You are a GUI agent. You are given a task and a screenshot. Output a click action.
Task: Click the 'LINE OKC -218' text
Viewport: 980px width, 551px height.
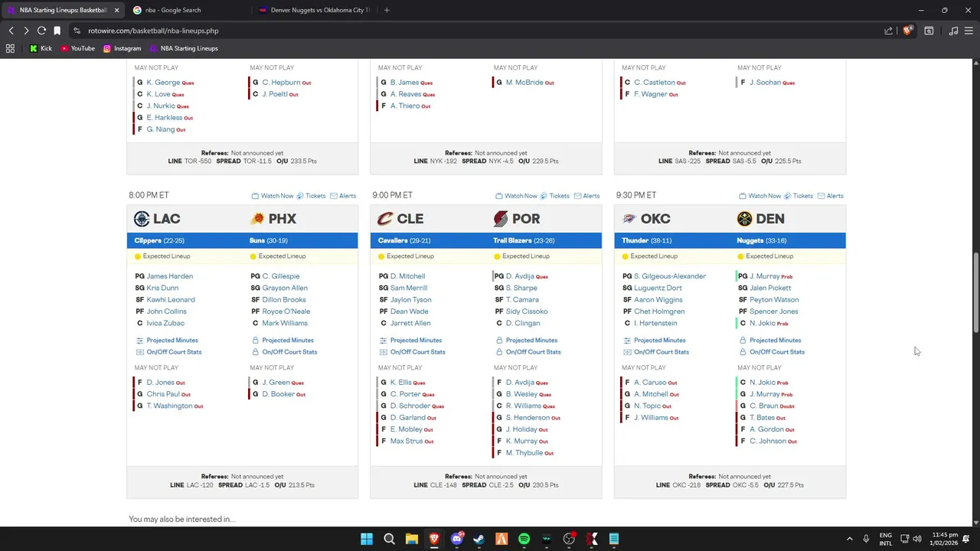pos(678,485)
